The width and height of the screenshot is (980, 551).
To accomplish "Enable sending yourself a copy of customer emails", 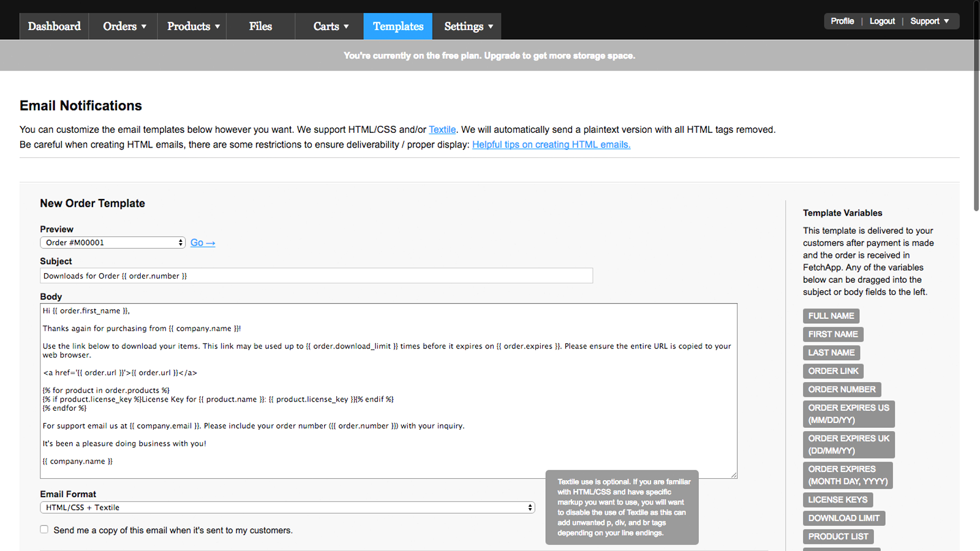I will point(43,529).
